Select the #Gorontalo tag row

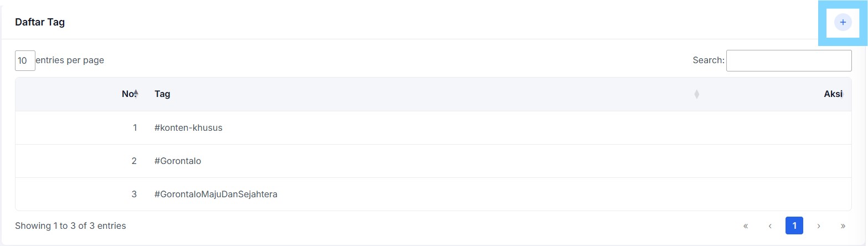433,161
